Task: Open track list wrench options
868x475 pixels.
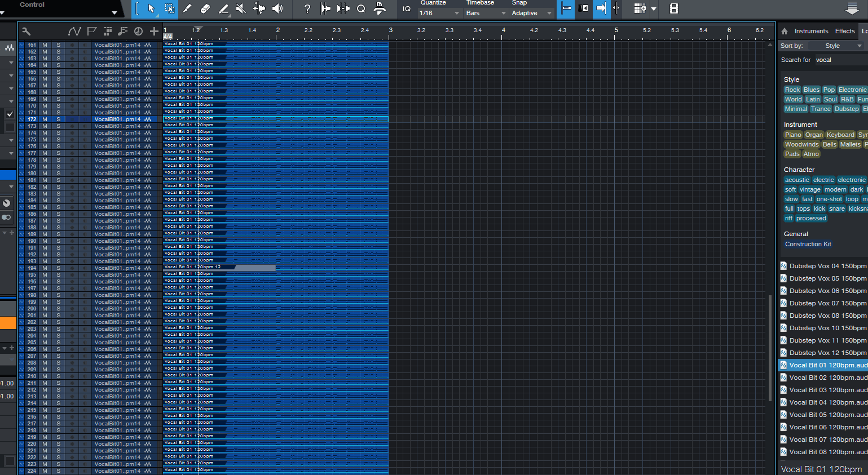Action: [x=26, y=32]
